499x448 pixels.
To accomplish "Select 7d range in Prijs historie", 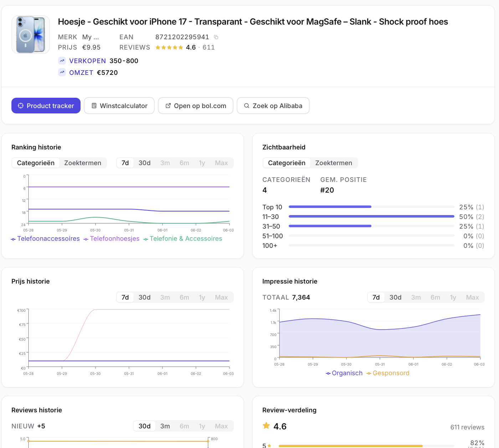I will click(x=125, y=297).
